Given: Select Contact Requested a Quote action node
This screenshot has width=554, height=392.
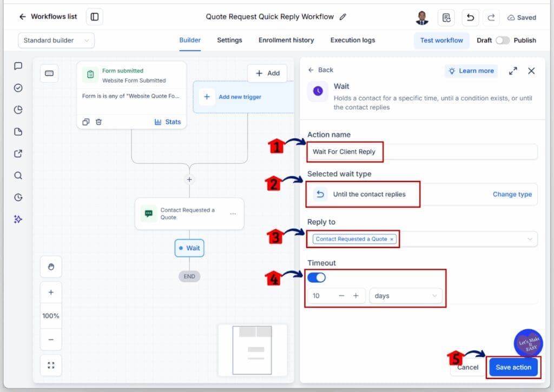Looking at the screenshot, I should coord(189,214).
